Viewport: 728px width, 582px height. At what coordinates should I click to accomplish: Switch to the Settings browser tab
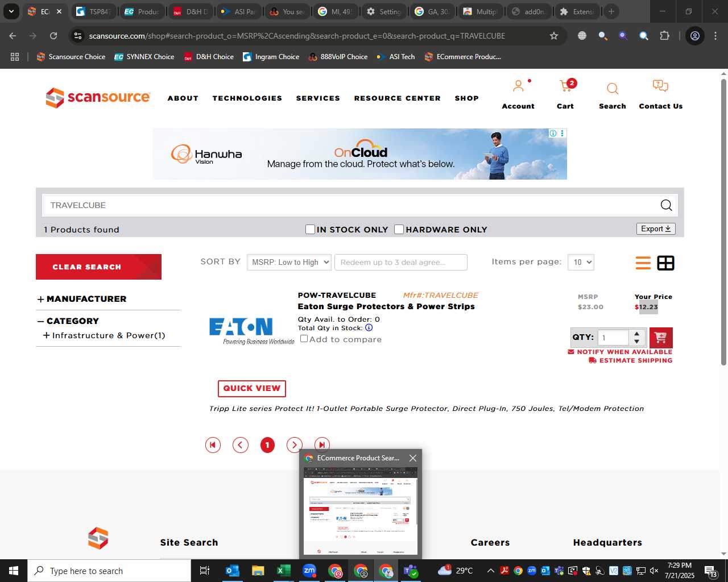(x=385, y=11)
